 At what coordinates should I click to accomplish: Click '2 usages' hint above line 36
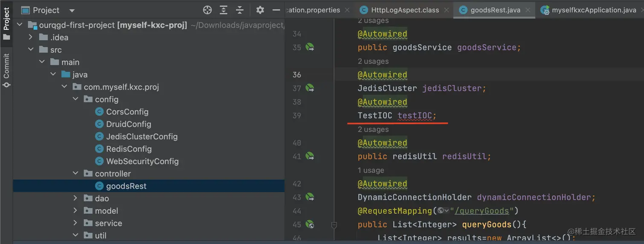pos(373,61)
